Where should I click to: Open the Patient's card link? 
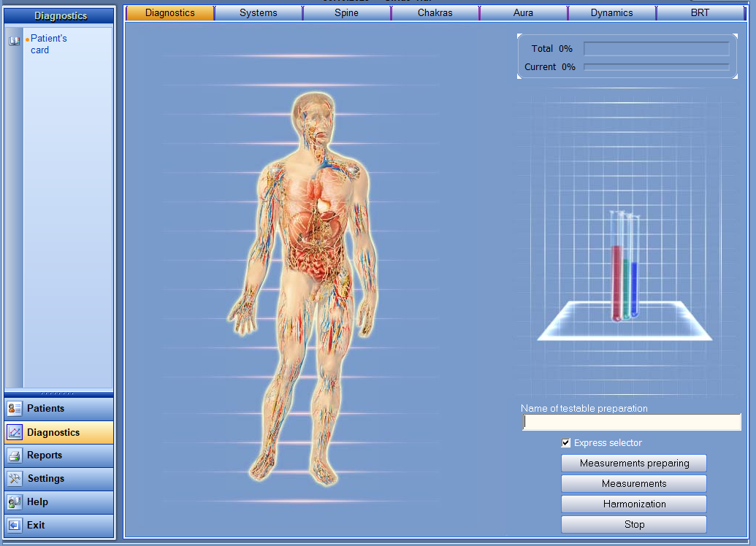click(x=48, y=44)
